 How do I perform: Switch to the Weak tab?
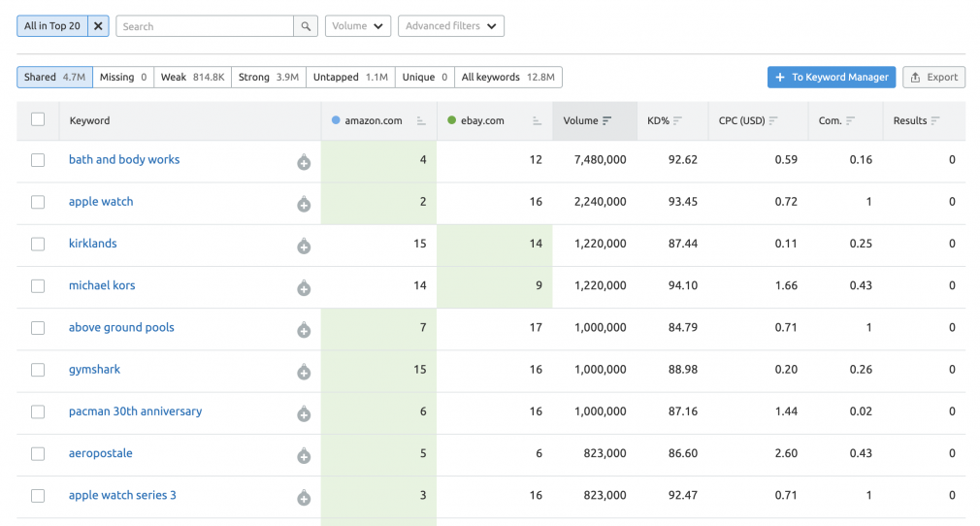(192, 77)
